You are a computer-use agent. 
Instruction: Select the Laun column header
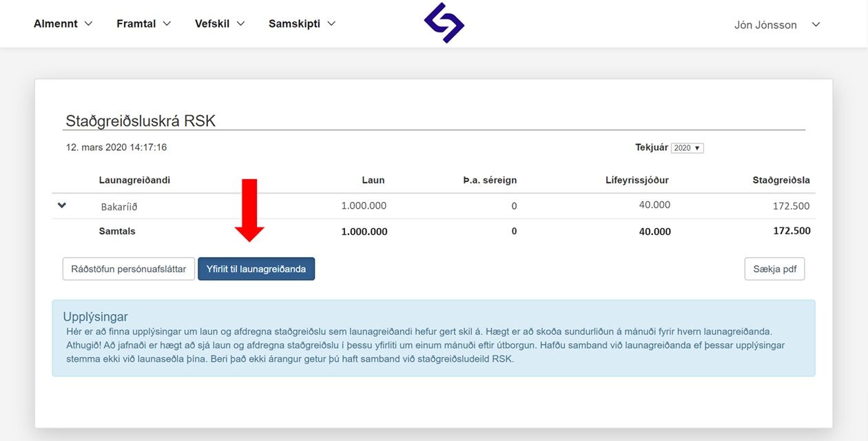(x=373, y=181)
